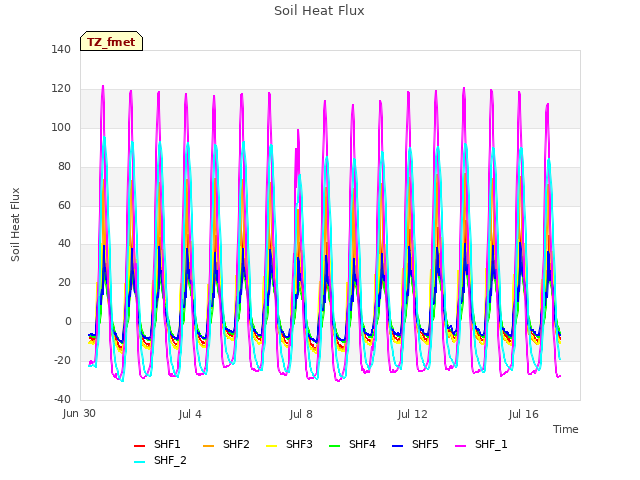640x480 pixels.
Task: Click the green SHF4 legend swatch
Action: [x=335, y=445]
